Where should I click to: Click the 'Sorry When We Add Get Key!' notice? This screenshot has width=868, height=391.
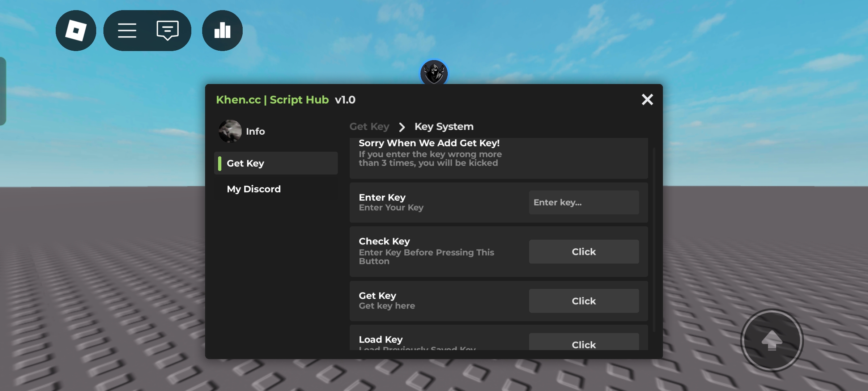tap(499, 158)
